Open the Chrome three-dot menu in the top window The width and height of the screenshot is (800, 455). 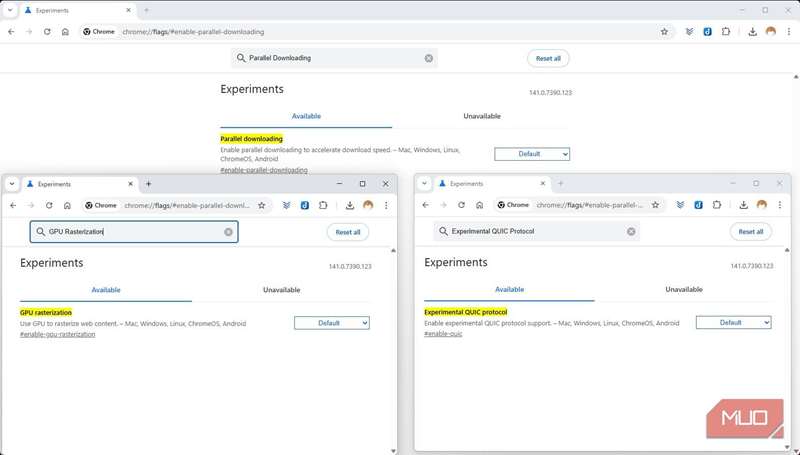click(788, 32)
